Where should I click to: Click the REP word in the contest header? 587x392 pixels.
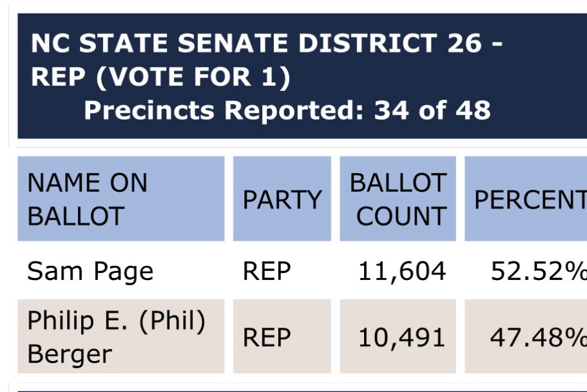coord(56,77)
